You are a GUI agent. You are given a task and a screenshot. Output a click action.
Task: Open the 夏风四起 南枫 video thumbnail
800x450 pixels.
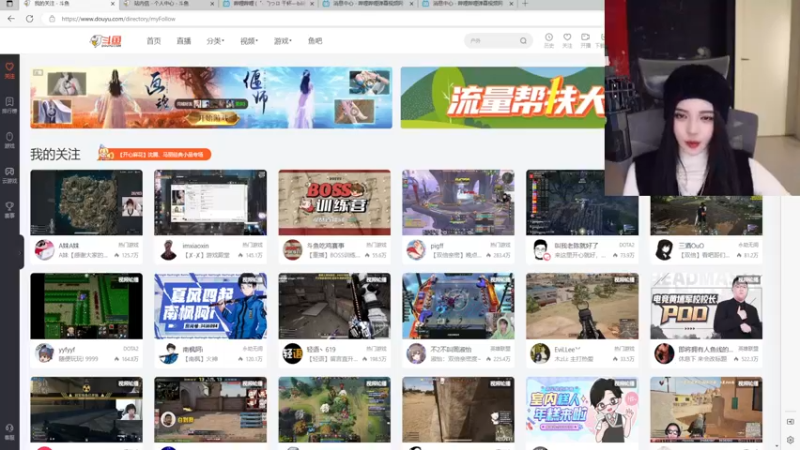(x=210, y=306)
